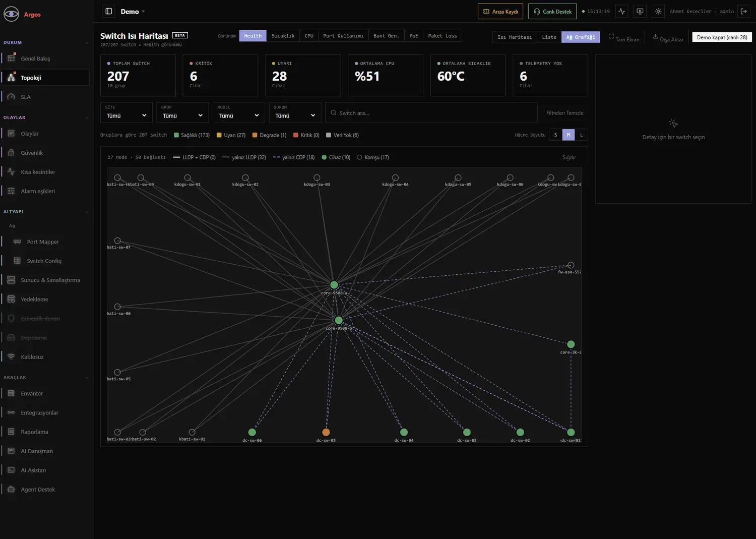Screen dimensions: 756x539
Task: Click the Switch ara search field
Action: (x=431, y=113)
